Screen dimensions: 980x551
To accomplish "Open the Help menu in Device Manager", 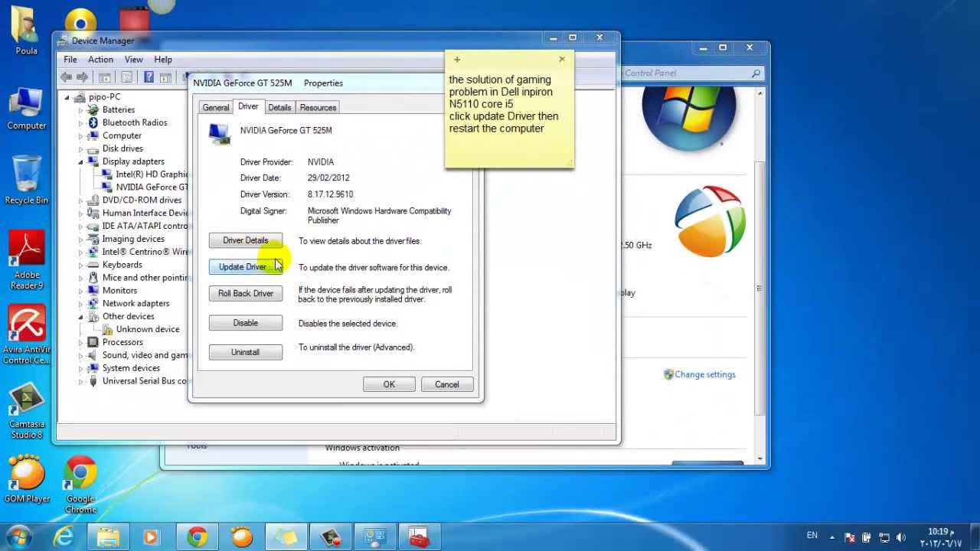I will (x=163, y=60).
